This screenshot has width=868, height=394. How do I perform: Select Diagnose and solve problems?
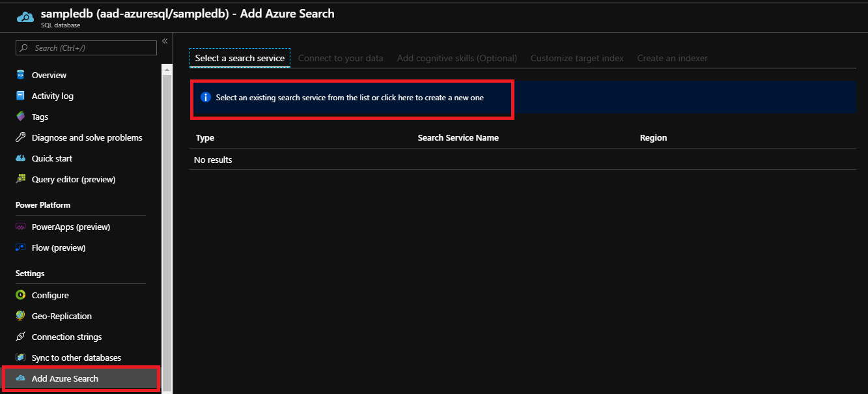[x=87, y=137]
